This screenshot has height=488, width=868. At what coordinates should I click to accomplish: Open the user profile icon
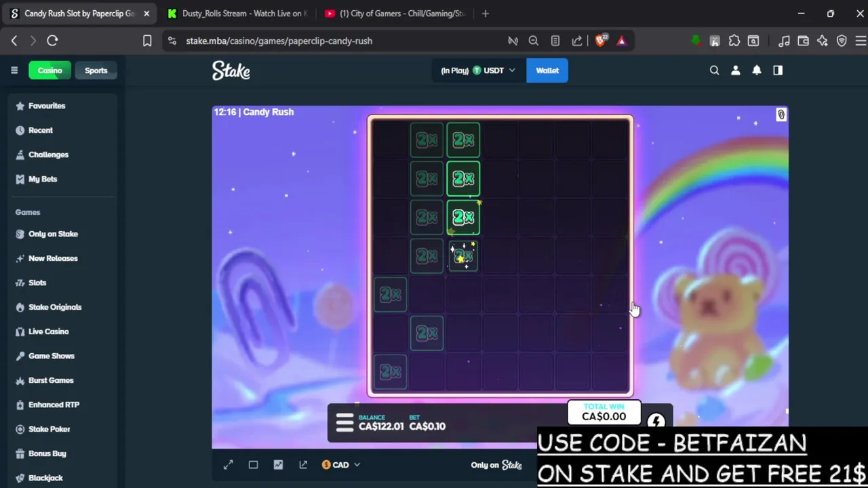[736, 70]
